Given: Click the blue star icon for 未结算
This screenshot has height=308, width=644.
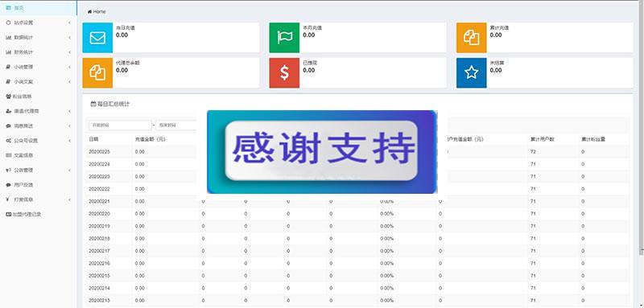Looking at the screenshot, I should (x=471, y=73).
